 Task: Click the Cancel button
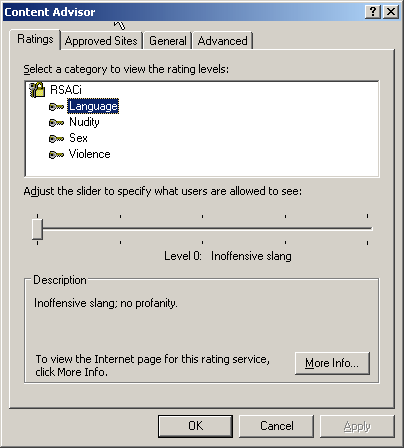[277, 426]
